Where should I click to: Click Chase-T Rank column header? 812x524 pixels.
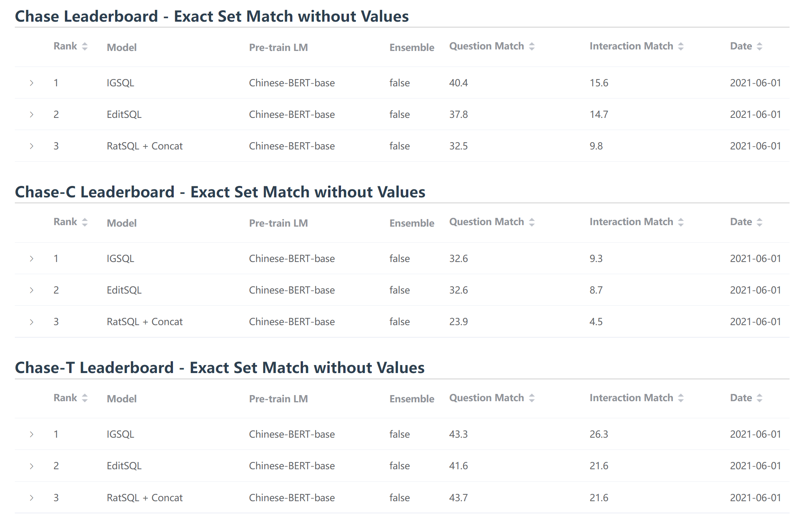[x=65, y=398]
